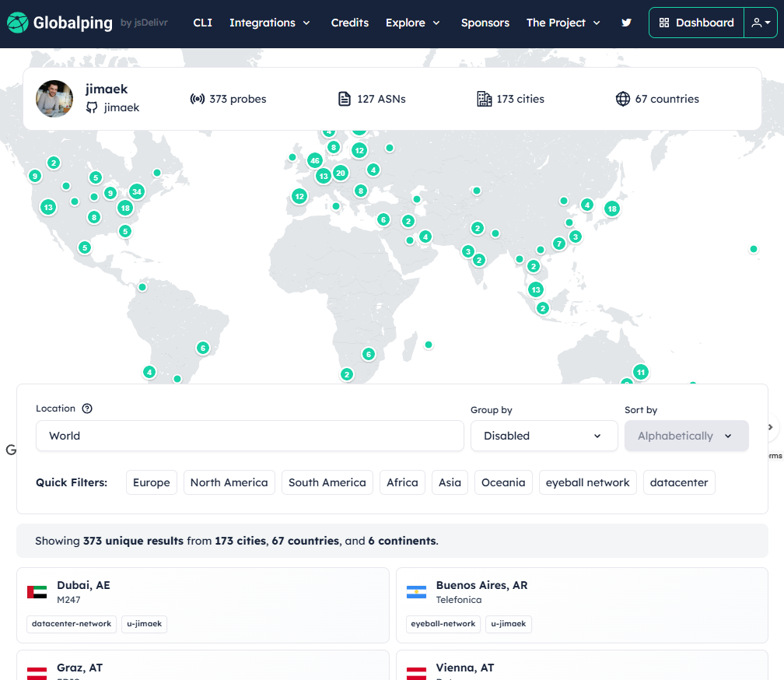Expand the Integrations menu
Screen dimensions: 784x680
(269, 23)
